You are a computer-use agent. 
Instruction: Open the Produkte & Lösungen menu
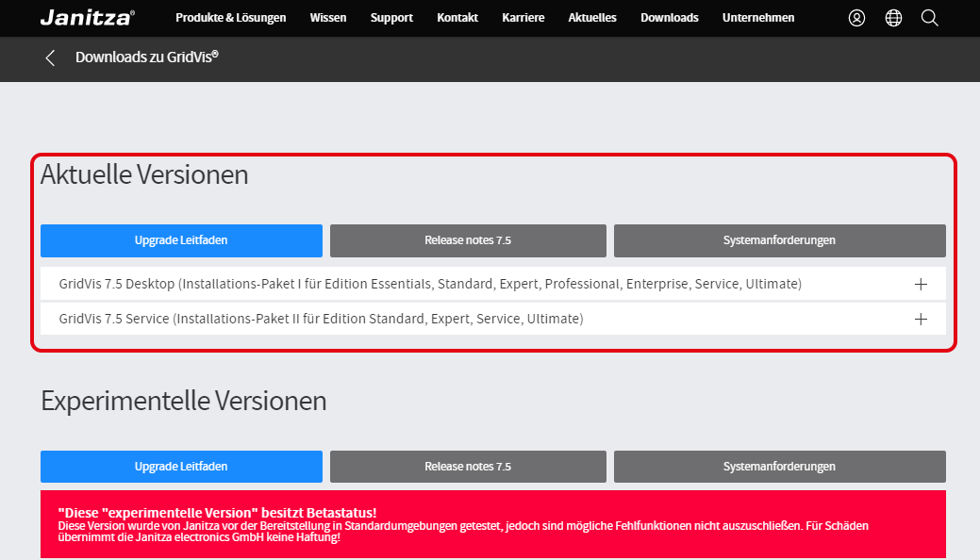[x=231, y=18]
